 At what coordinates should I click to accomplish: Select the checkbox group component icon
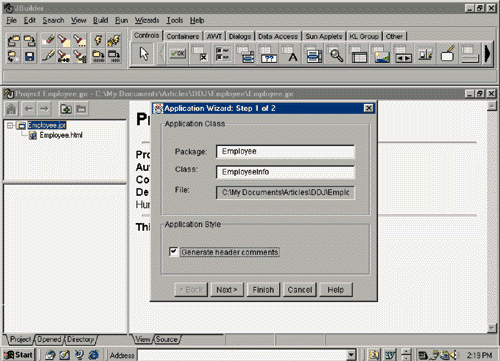(222, 54)
